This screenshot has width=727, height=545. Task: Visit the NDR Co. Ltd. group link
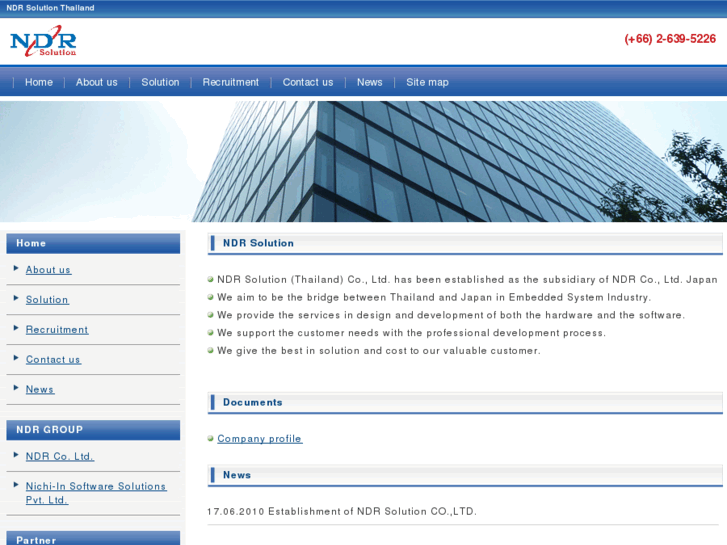coord(60,456)
